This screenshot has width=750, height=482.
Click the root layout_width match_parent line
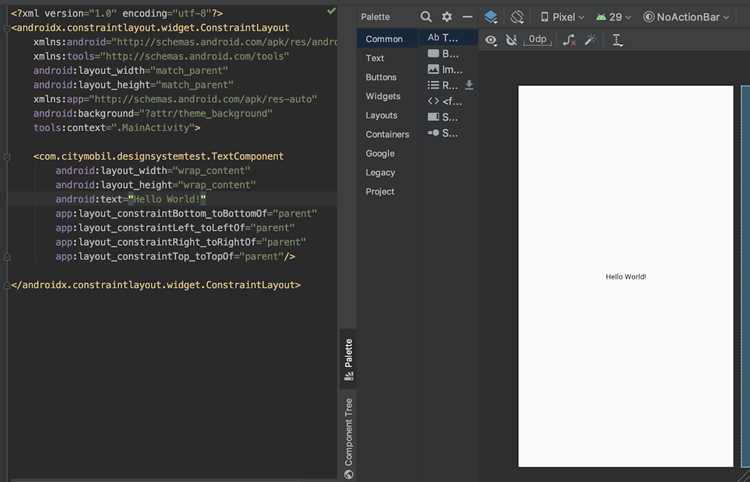pyautogui.click(x=131, y=71)
